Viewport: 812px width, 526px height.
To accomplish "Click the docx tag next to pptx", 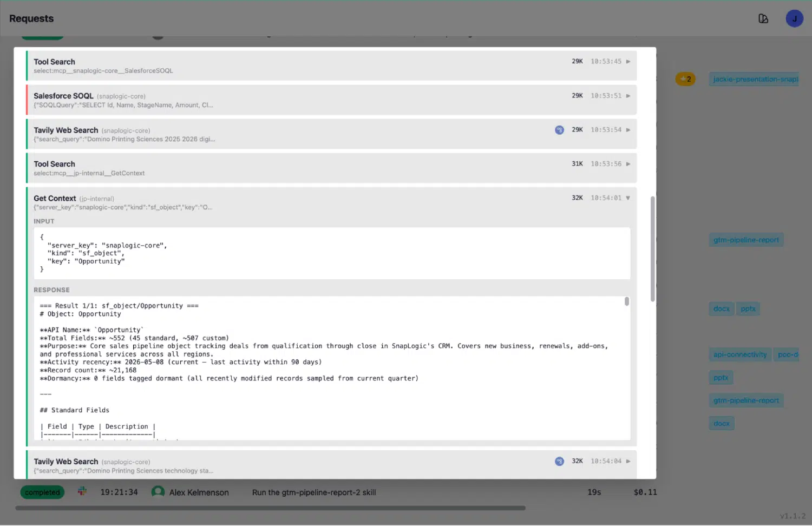I will tap(721, 309).
